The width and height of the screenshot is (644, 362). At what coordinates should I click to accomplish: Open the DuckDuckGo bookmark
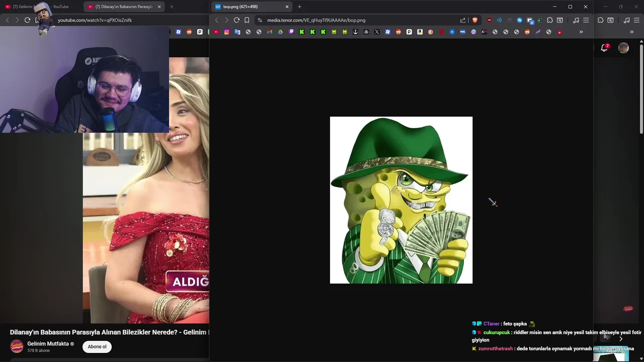pos(431,32)
